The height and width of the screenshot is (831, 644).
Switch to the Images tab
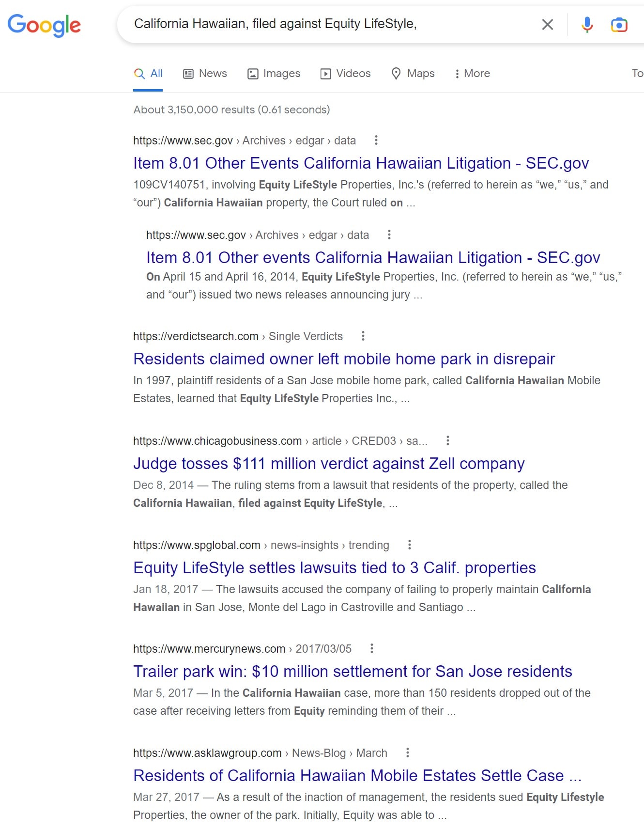coord(274,74)
